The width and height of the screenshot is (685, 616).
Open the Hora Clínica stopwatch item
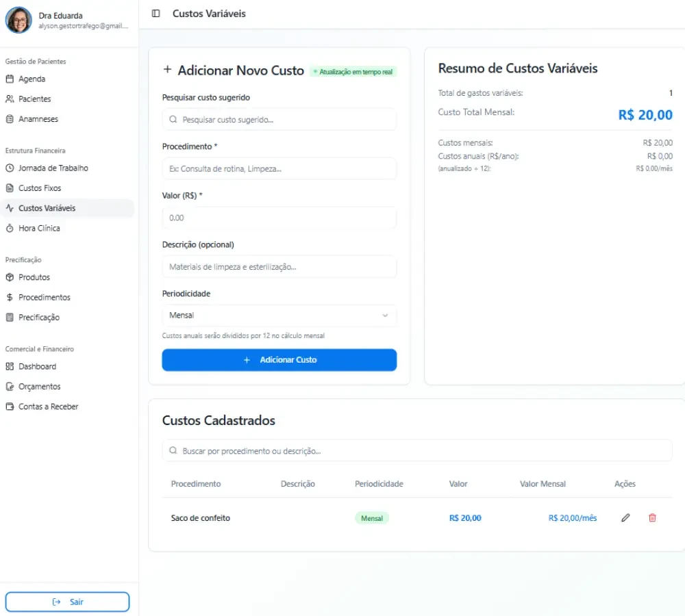pos(68,229)
